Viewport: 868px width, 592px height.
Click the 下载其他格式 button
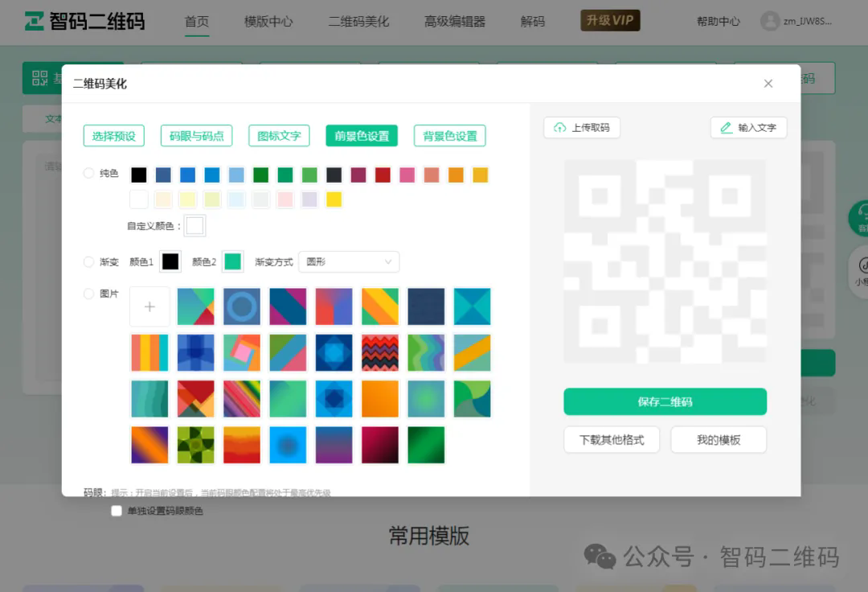coord(612,440)
